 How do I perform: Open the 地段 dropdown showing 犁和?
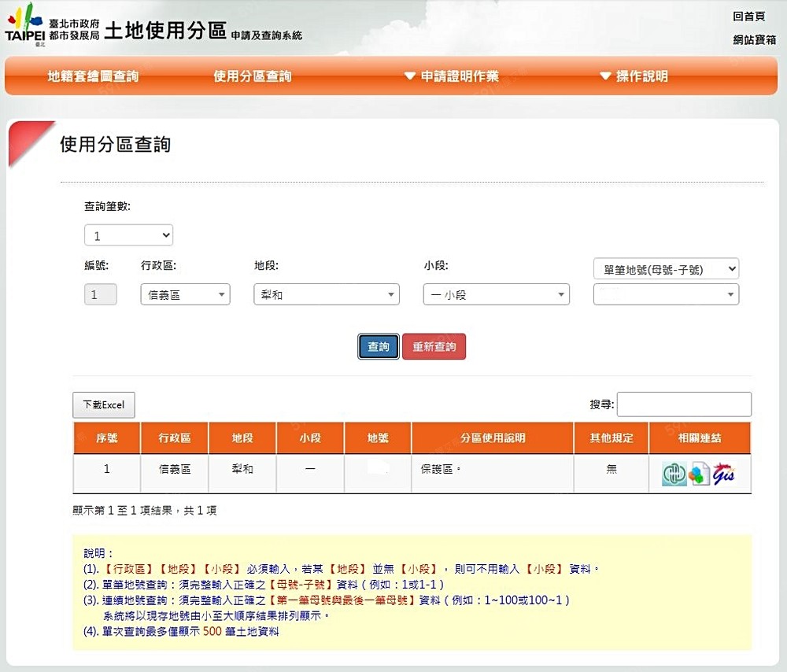pos(326,295)
